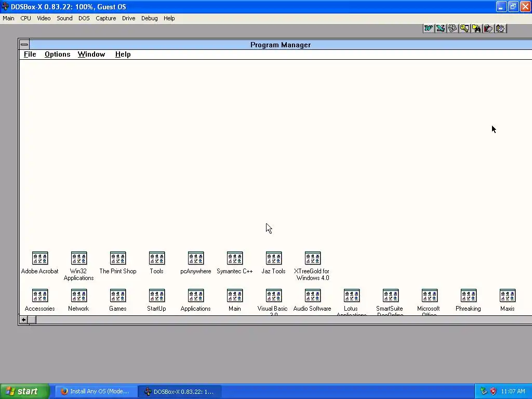This screenshot has height=399, width=532.
Task: Open the Maxis program group icon
Action: coord(508,296)
